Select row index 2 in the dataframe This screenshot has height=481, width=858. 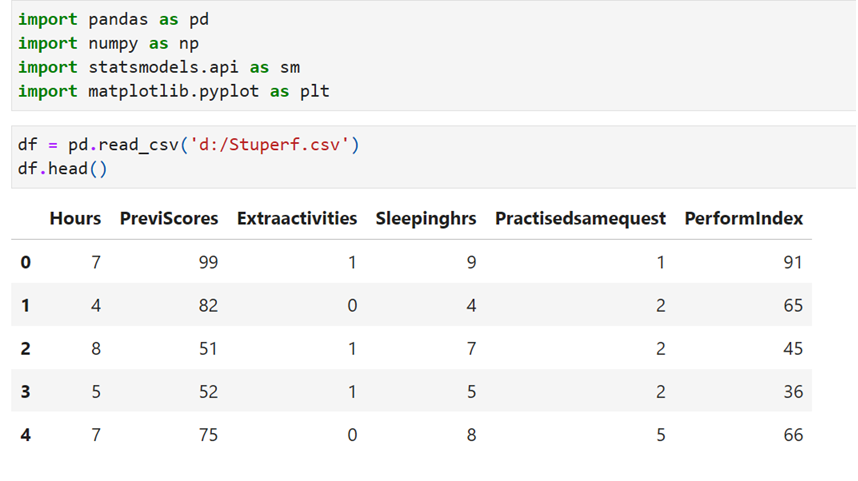pyautogui.click(x=25, y=349)
